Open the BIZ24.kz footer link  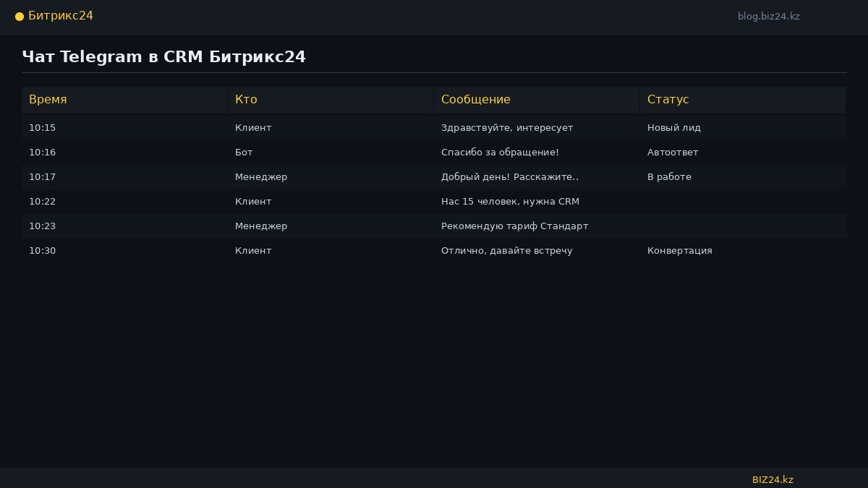tap(773, 480)
